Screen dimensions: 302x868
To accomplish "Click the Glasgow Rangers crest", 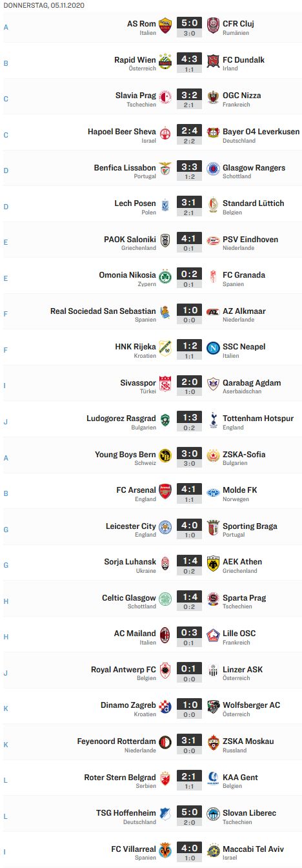I will [x=213, y=168].
